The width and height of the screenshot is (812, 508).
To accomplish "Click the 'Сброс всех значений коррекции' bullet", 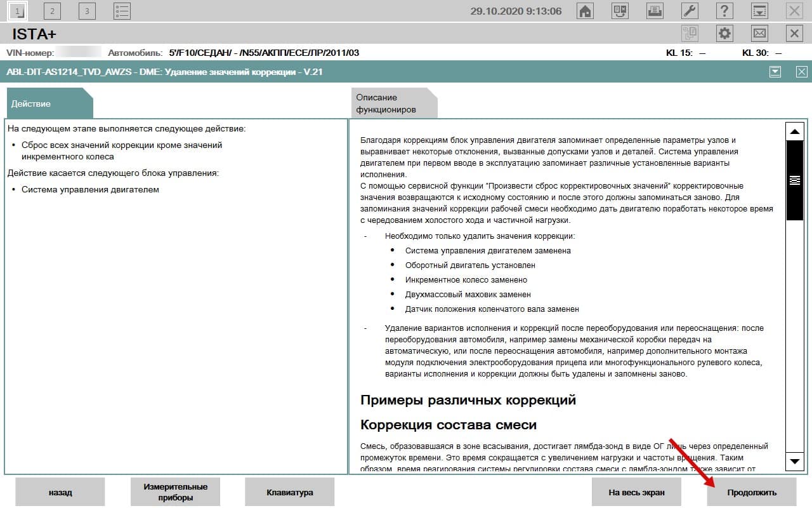I will click(x=122, y=150).
